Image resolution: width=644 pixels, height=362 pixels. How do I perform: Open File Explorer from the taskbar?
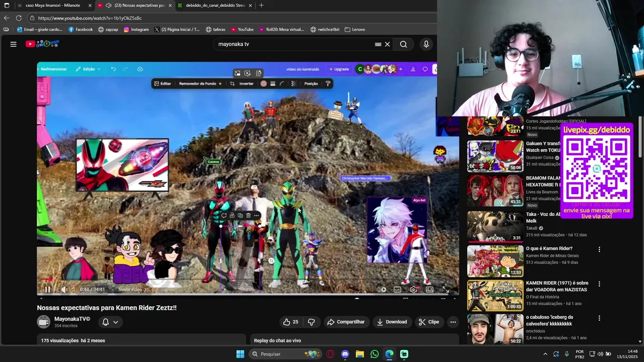tap(360, 354)
